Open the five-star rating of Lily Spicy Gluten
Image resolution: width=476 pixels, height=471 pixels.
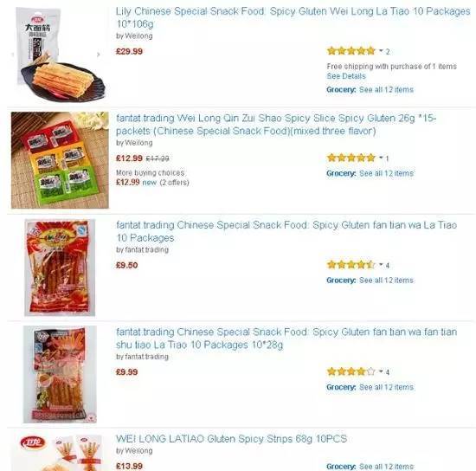click(x=351, y=51)
